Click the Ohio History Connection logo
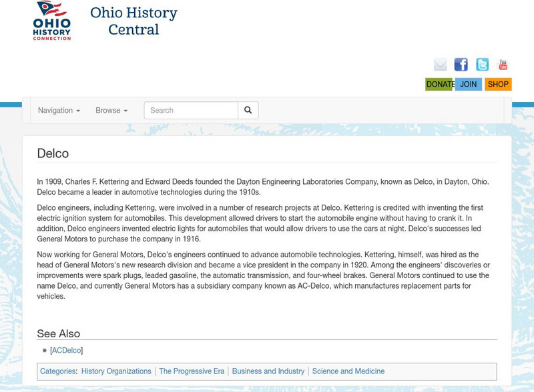The height and width of the screenshot is (392, 534). point(52,21)
